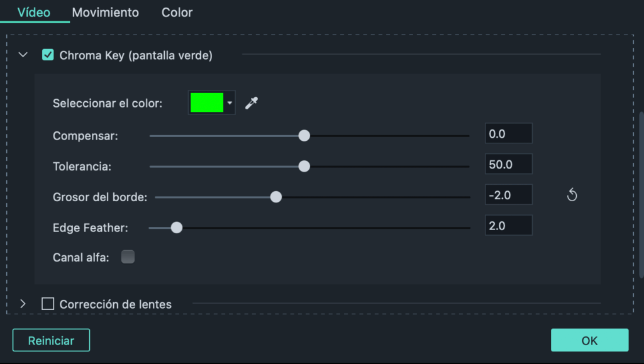Click the Compensar value field showing 0.0
The width and height of the screenshot is (644, 364).
pyautogui.click(x=508, y=133)
